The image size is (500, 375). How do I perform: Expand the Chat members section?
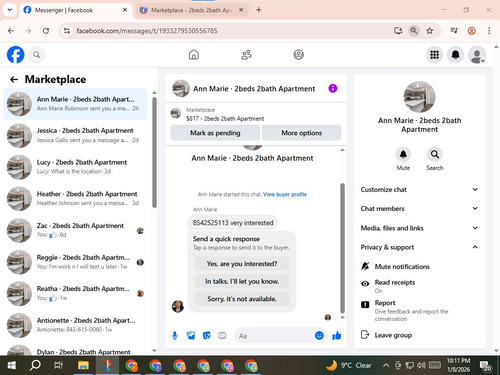(419, 209)
